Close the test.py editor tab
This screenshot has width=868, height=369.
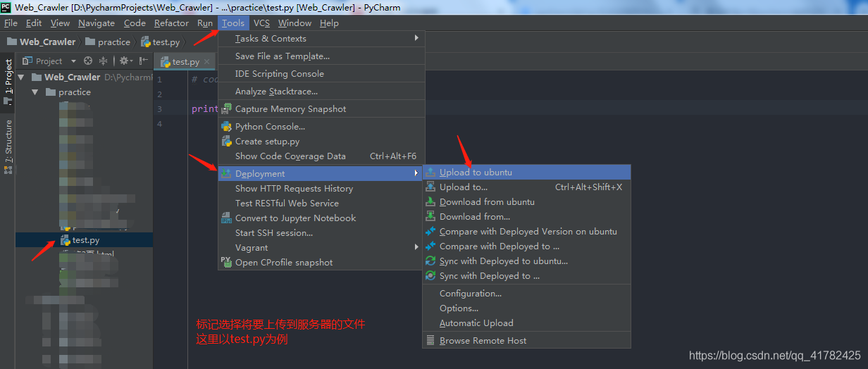coord(207,62)
